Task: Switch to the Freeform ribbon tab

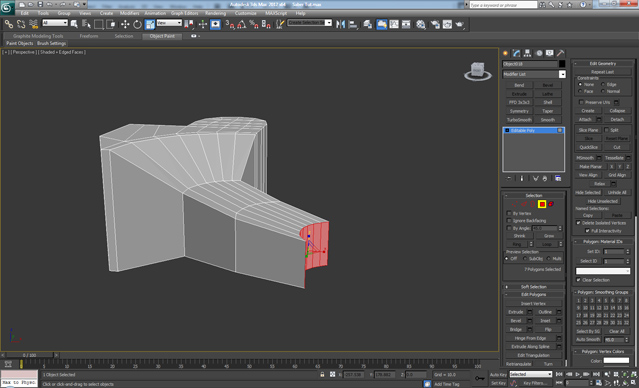Action: pos(89,36)
